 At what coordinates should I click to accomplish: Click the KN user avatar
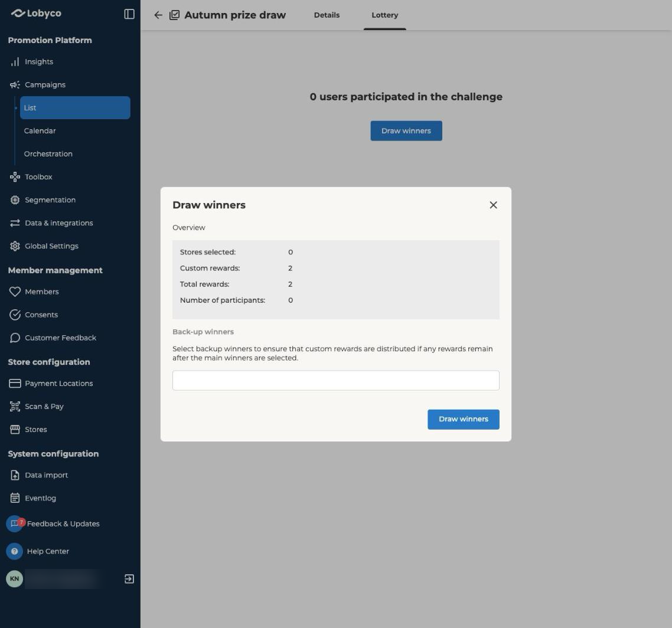tap(14, 579)
